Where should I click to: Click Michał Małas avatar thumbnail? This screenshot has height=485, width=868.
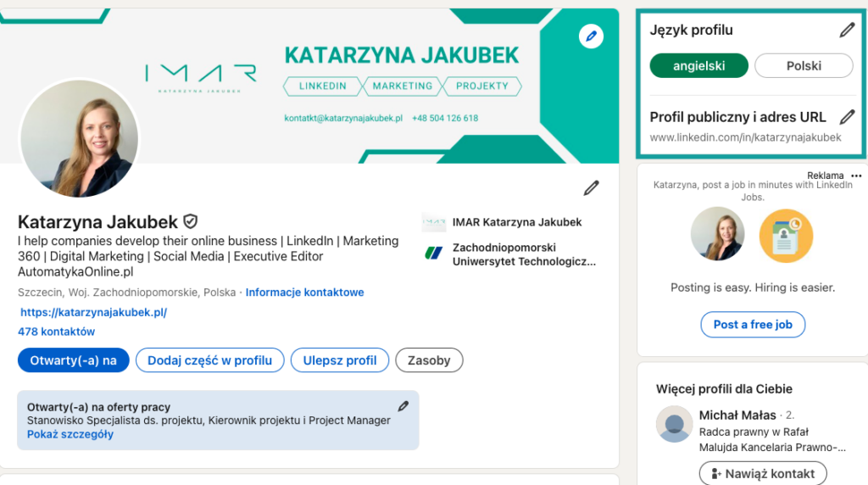point(674,424)
